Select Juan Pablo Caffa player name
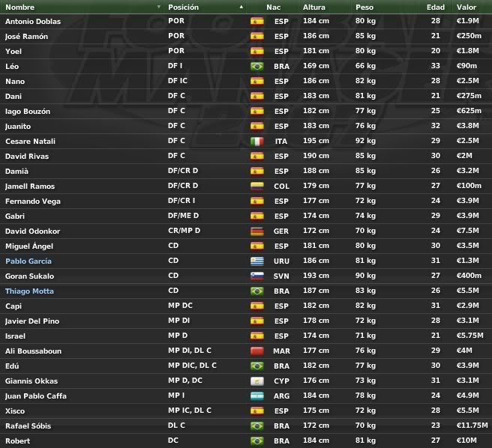492x448 pixels. click(36, 396)
